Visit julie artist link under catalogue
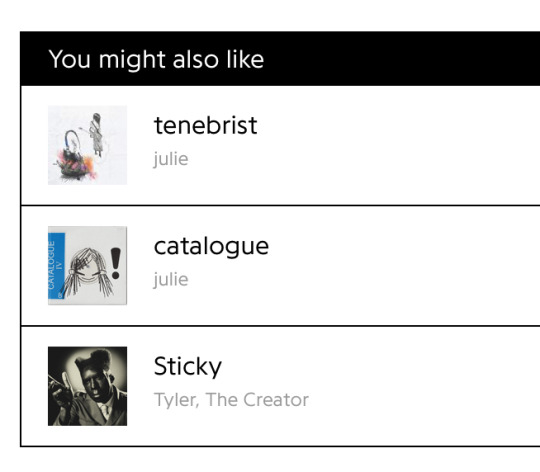Viewport: 540px width, 472px height. (171, 280)
